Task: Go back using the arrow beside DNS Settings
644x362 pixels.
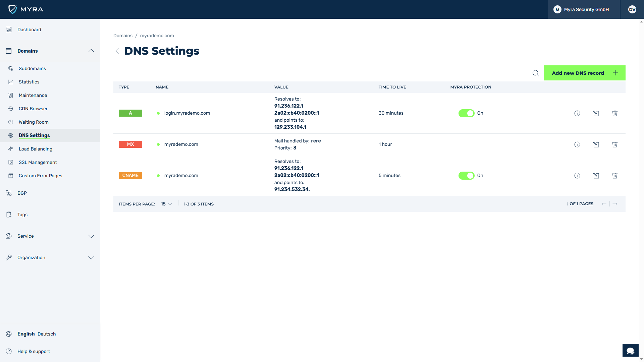Action: (117, 51)
